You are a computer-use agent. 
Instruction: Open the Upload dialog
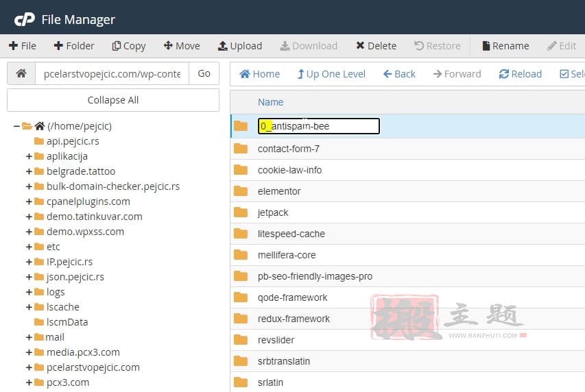pyautogui.click(x=240, y=46)
